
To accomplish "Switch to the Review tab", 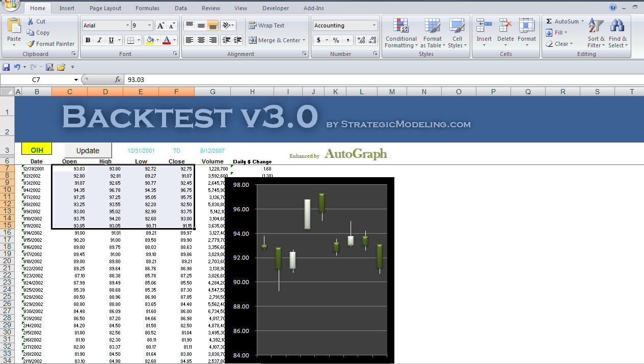I will tap(211, 8).
